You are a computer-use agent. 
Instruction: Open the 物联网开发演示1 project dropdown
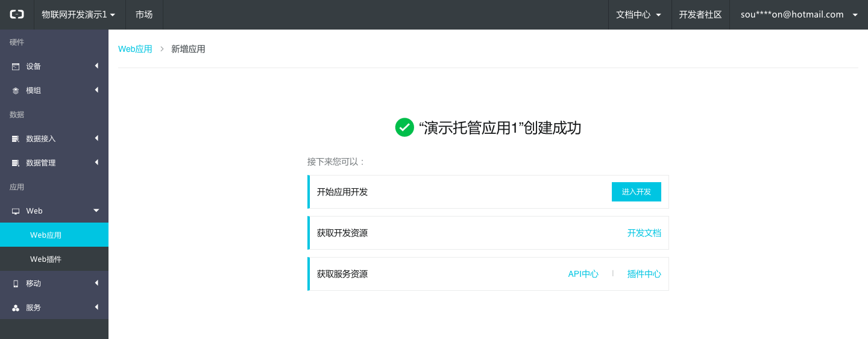tap(78, 14)
